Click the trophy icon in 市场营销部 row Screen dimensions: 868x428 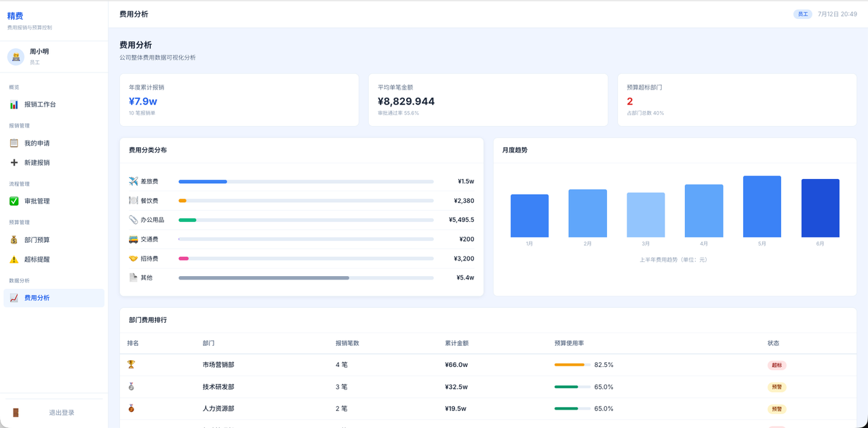[132, 364]
